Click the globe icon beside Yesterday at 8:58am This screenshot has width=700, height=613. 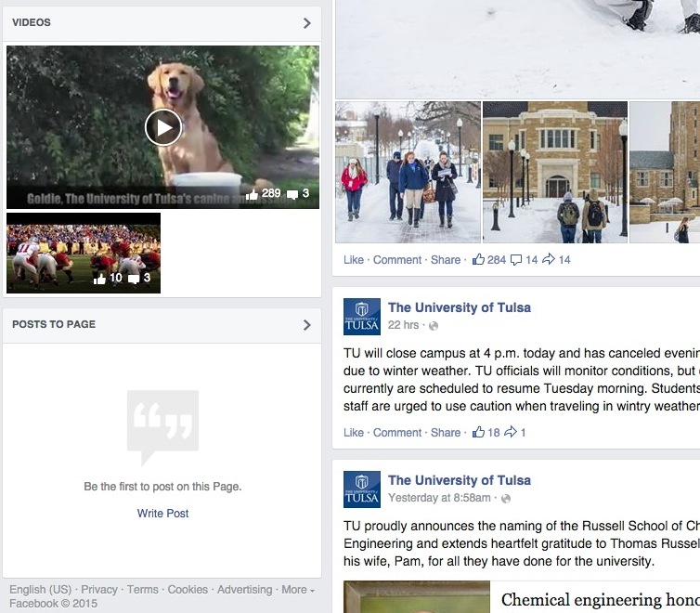click(505, 499)
